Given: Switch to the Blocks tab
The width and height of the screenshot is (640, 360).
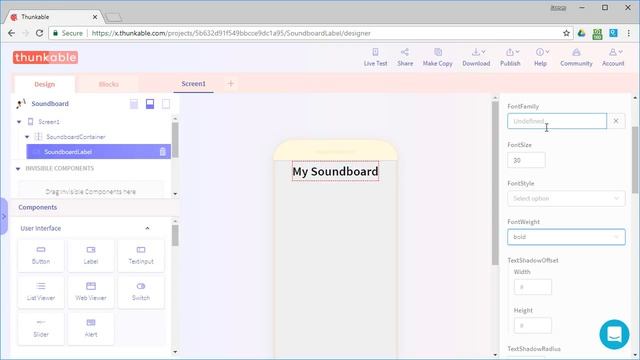Looking at the screenshot, I should pos(109,84).
